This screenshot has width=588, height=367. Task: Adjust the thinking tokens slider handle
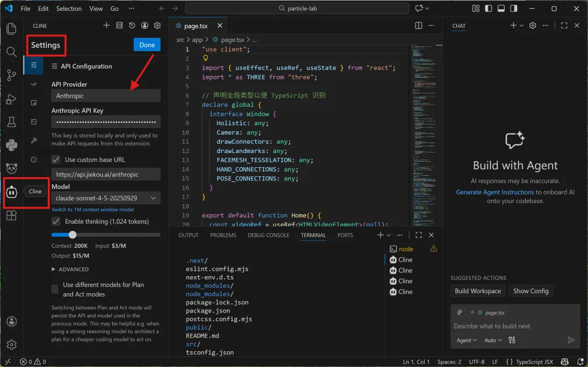click(x=73, y=235)
